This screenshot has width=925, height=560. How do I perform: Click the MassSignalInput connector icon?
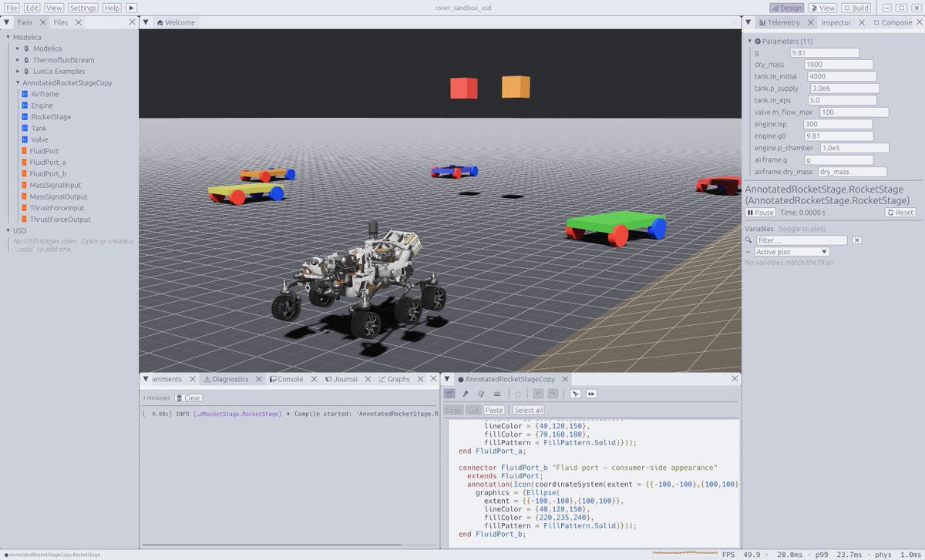(x=25, y=186)
